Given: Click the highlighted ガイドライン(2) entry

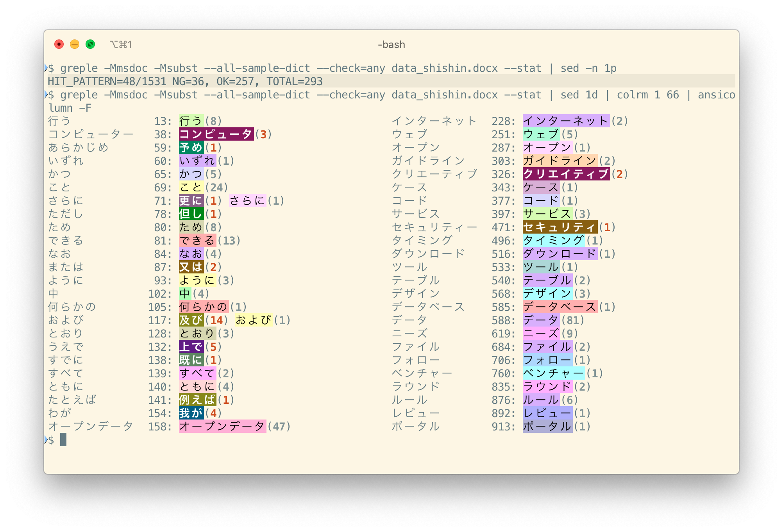Looking at the screenshot, I should click(x=560, y=161).
